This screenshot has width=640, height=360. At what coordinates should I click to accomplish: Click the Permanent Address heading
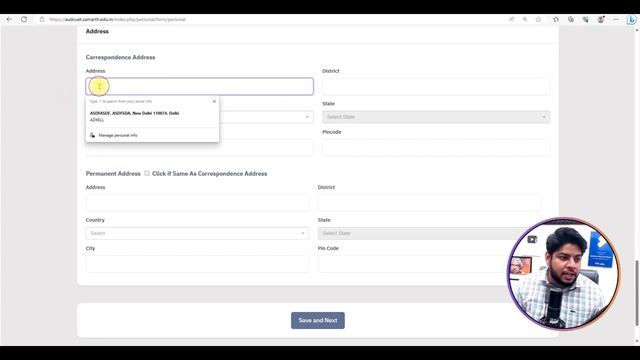[x=113, y=173]
